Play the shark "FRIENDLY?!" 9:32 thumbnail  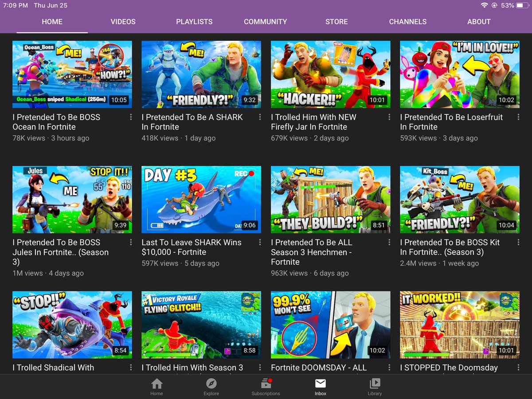tap(201, 74)
